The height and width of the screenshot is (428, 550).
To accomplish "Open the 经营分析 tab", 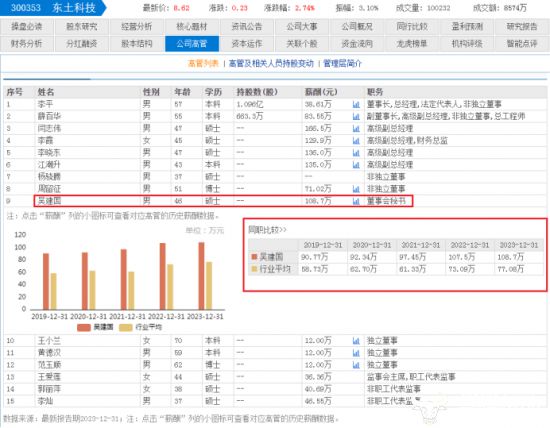I will (137, 26).
